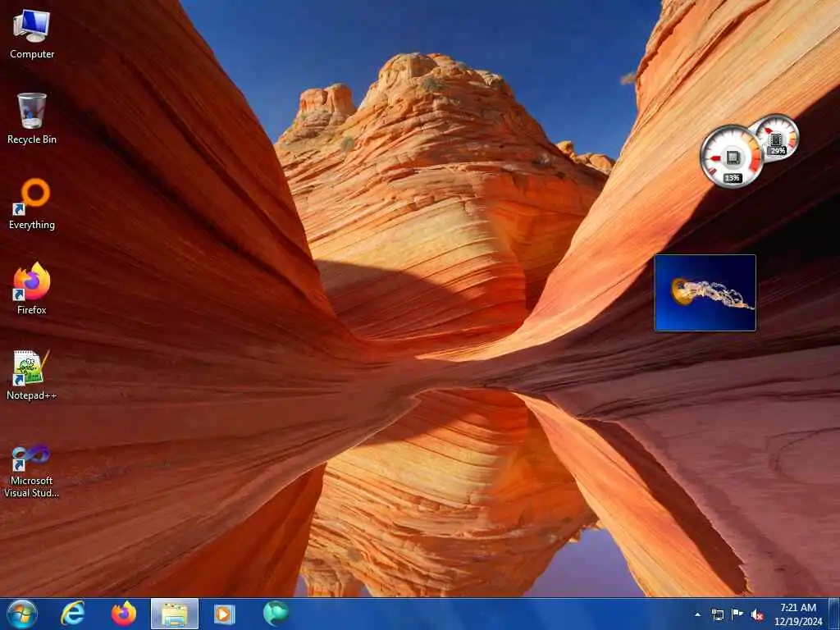Select the Firefox shortcut on the desktop

32,289
